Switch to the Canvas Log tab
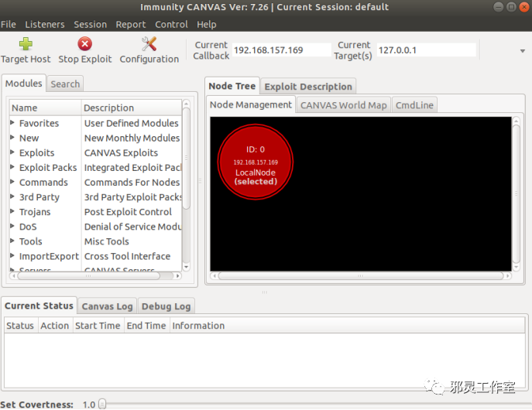Image resolution: width=532 pixels, height=410 pixels. tap(107, 306)
